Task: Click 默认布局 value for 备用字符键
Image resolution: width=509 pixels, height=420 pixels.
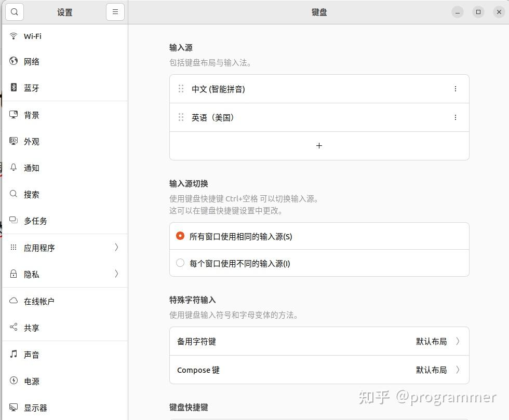Action: point(432,342)
